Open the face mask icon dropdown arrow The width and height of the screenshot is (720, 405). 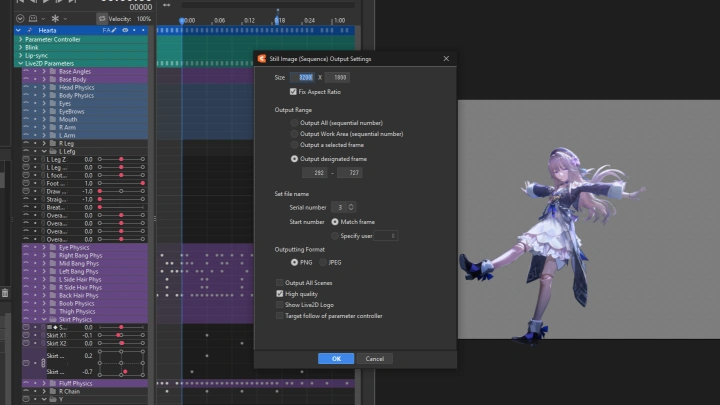point(43,19)
